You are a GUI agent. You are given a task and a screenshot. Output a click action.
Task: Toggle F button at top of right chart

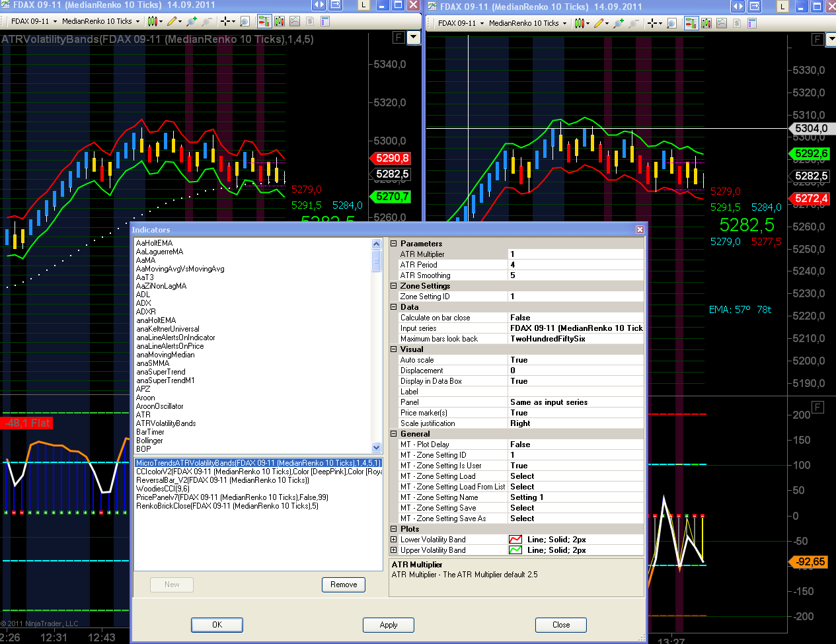point(817,39)
